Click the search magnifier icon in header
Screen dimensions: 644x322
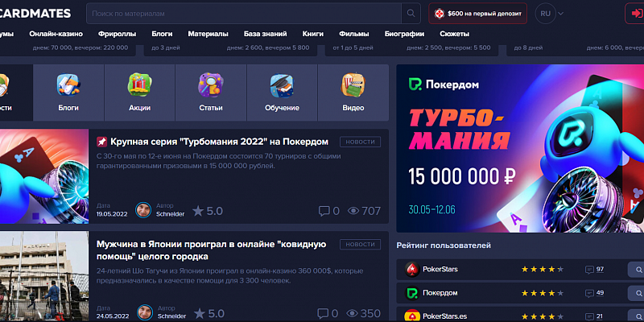411,14
